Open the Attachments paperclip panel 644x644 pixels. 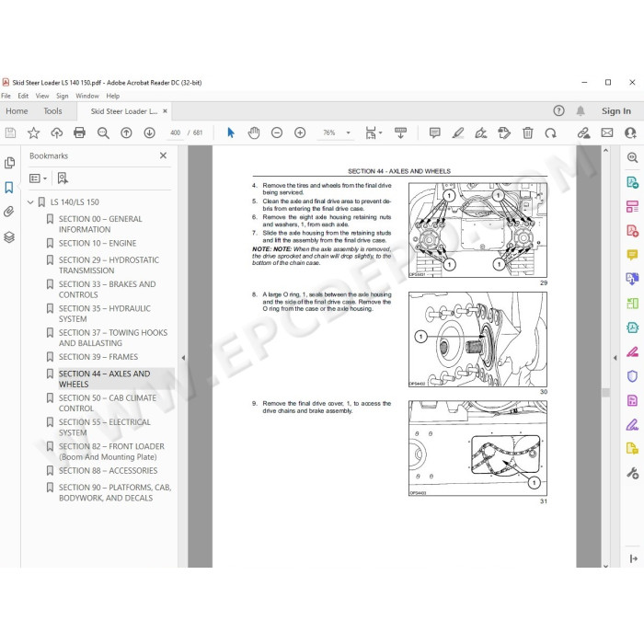pos(9,212)
